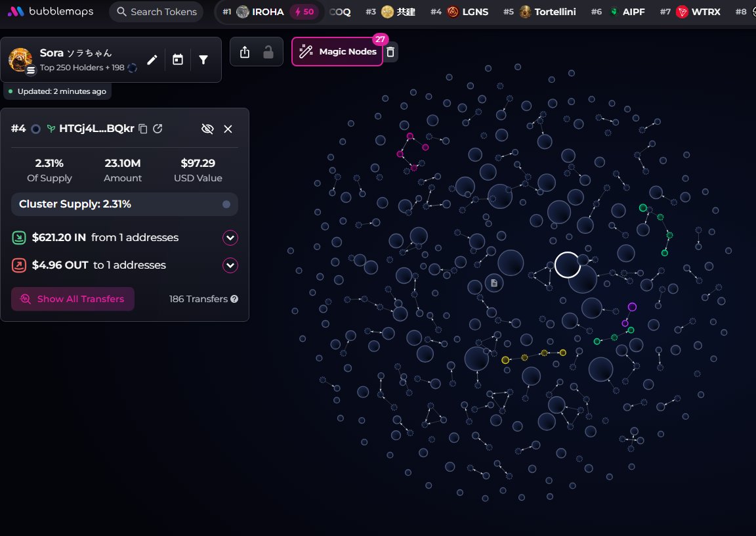The height and width of the screenshot is (536, 756).
Task: Open the calendar date picker icon
Action: pos(178,60)
